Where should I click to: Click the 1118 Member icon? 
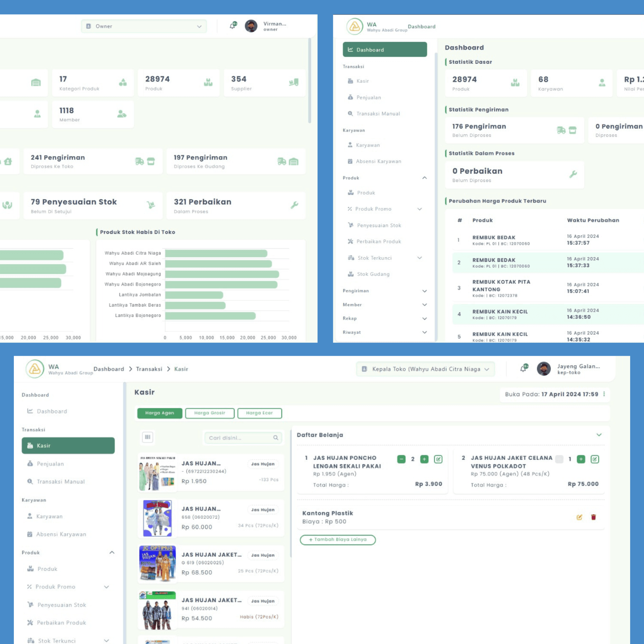122,114
